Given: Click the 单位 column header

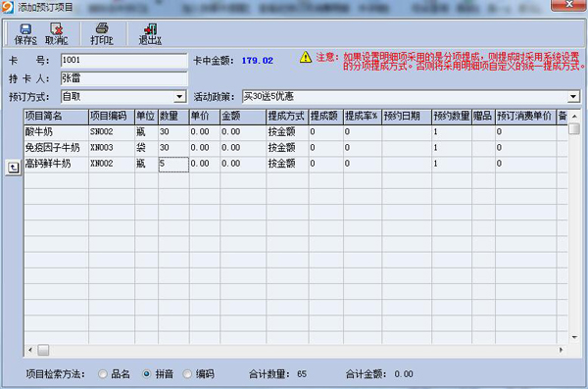Looking at the screenshot, I should coord(147,117).
